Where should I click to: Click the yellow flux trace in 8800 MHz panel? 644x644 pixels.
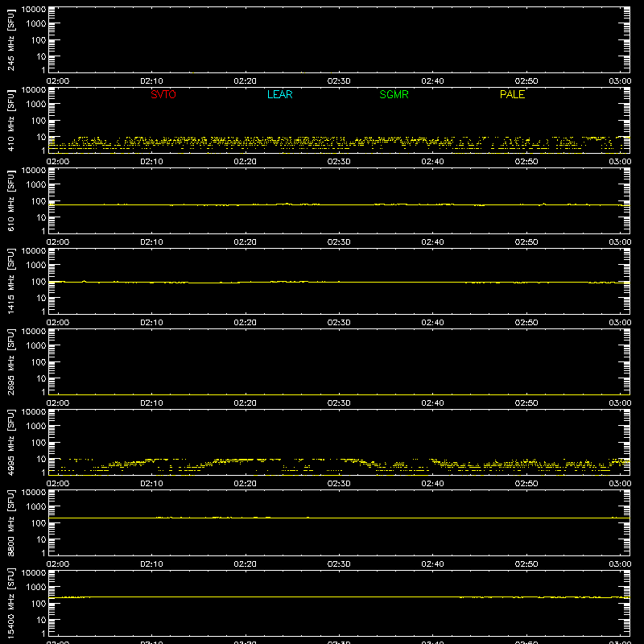[339, 518]
